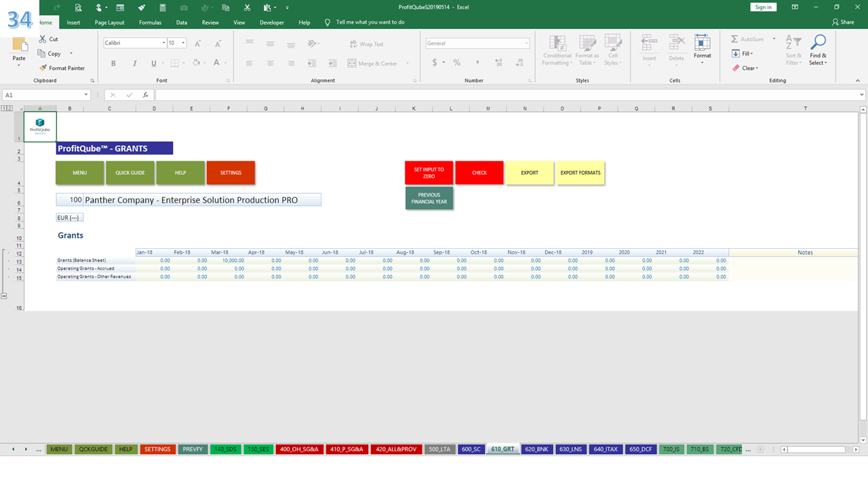Add a new sheet with the plus button

[x=760, y=449]
